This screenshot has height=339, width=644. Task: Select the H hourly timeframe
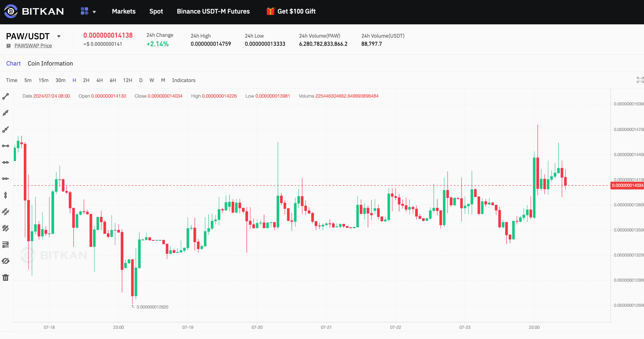74,80
